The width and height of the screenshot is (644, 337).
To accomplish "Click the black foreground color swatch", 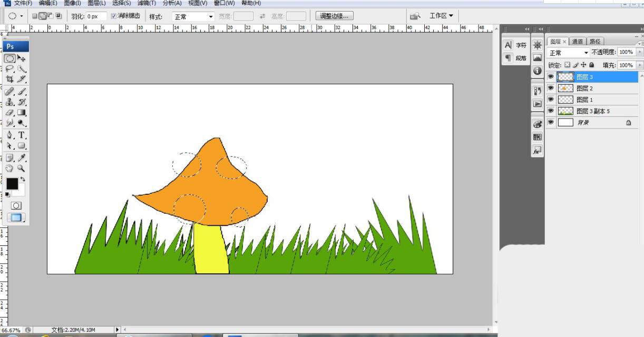I will (12, 184).
